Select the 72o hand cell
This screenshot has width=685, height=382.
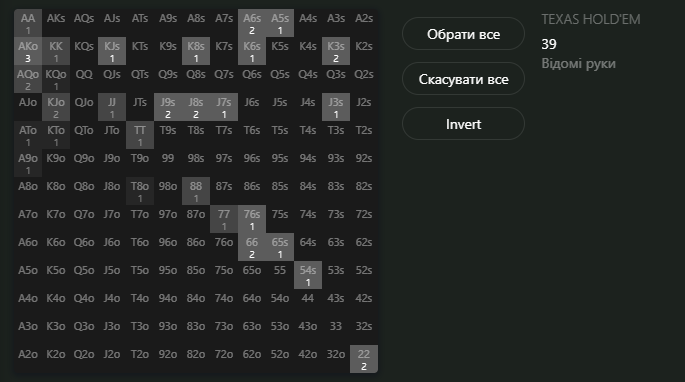click(224, 359)
